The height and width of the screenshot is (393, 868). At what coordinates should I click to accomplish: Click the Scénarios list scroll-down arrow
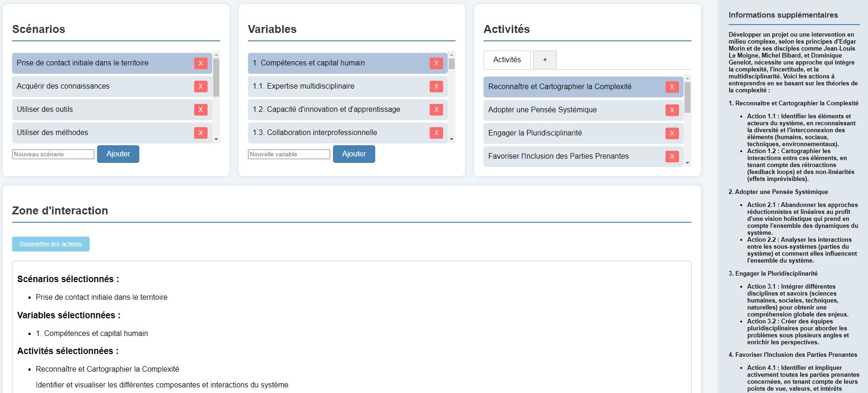(x=216, y=139)
